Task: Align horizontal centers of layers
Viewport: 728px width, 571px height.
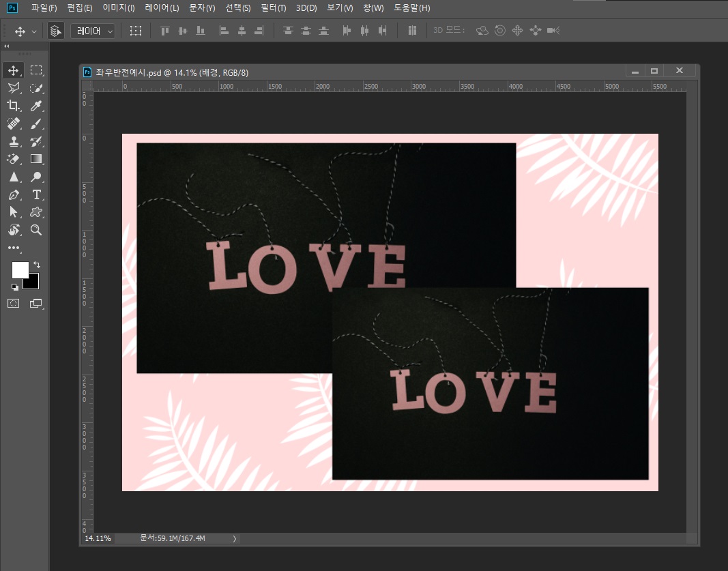Action: [x=242, y=31]
